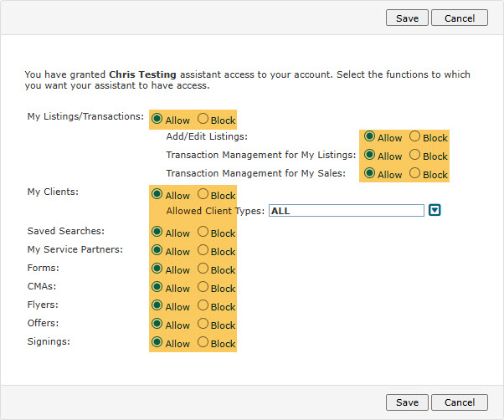This screenshot has height=420, width=504.
Task: Select Block for Add/Edit Listings
Action: [x=414, y=137]
